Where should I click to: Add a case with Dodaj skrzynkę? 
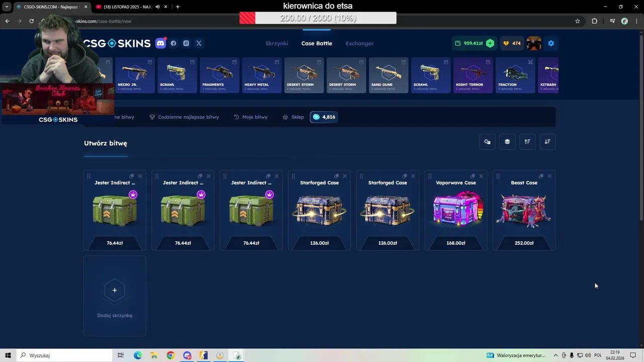click(115, 296)
